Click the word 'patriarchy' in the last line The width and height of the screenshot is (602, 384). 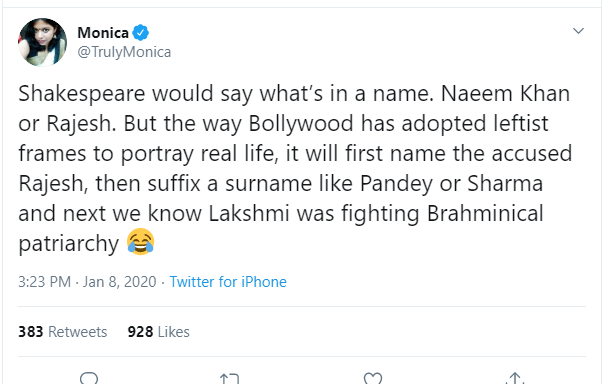69,244
